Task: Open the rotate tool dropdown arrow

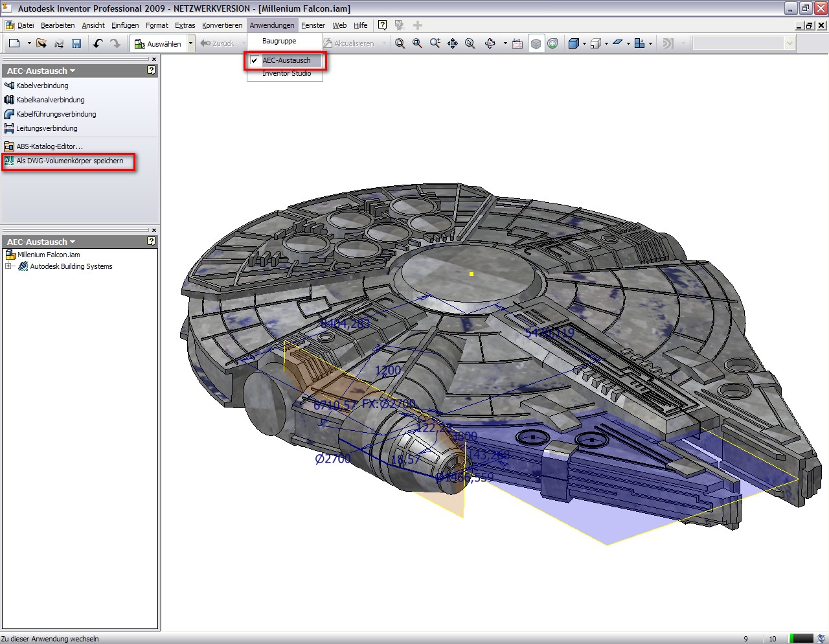Action: tap(505, 43)
